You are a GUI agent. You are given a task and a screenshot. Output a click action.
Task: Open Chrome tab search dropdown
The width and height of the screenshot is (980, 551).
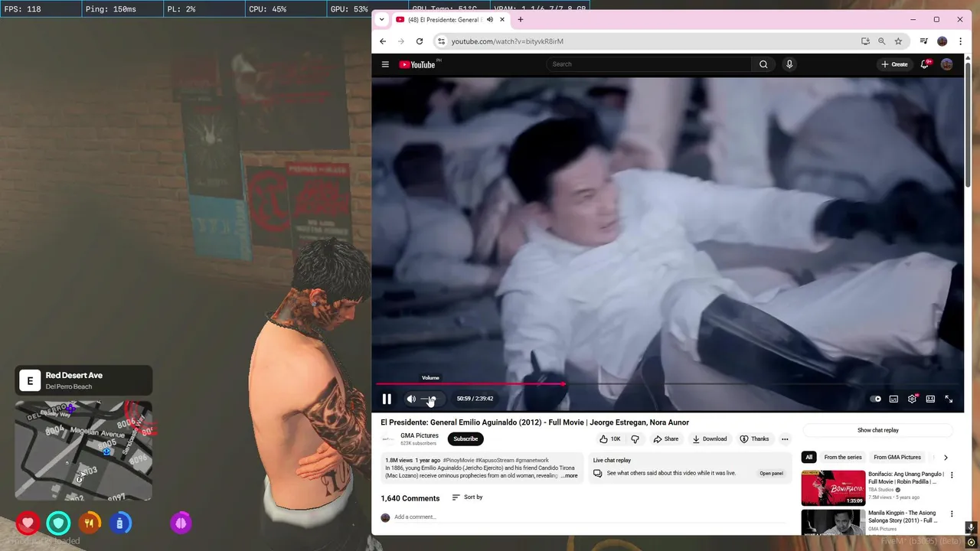tap(382, 19)
